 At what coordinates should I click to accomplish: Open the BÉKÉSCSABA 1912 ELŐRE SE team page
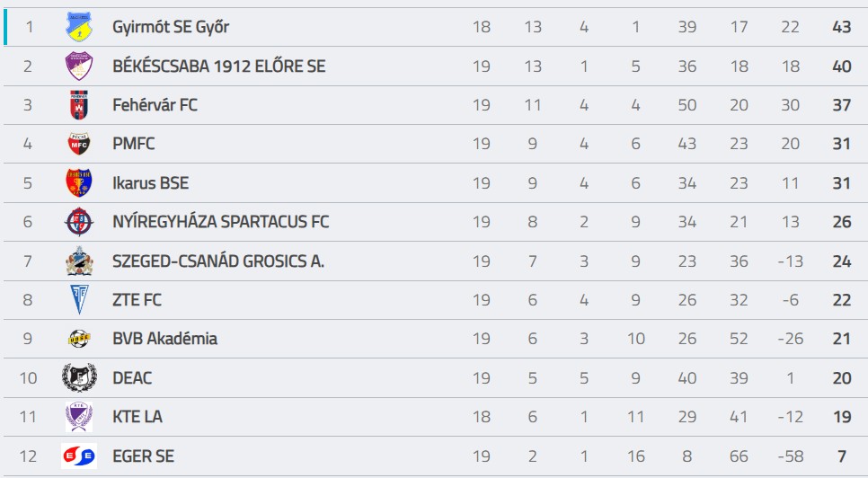tap(218, 66)
